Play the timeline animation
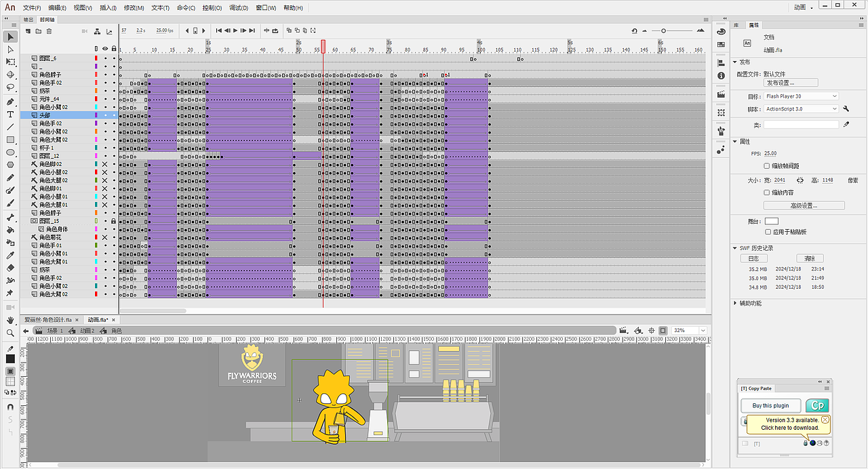This screenshot has height=469, width=868. tap(235, 30)
